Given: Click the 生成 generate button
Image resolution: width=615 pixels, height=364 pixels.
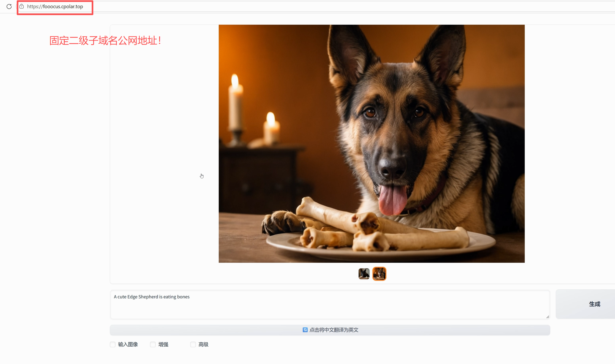Looking at the screenshot, I should click(586, 304).
